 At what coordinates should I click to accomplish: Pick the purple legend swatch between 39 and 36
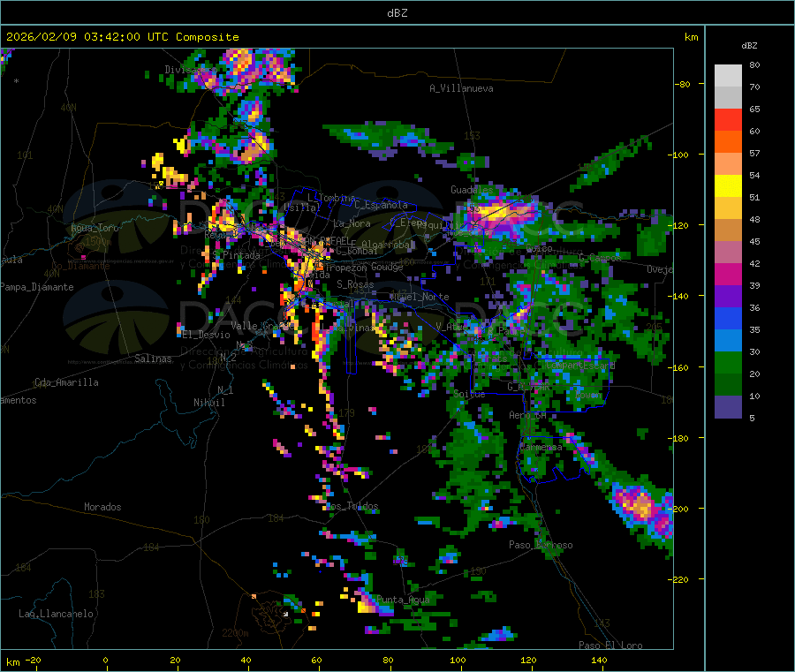pos(728,297)
